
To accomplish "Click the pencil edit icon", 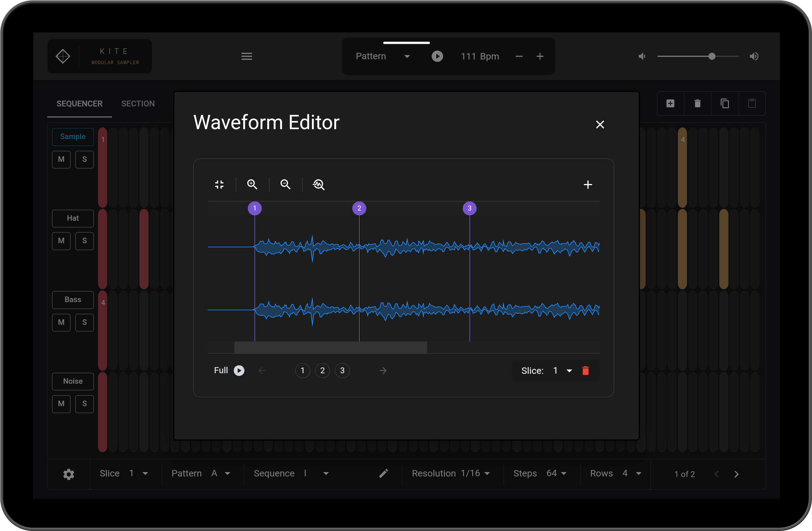I will [x=384, y=473].
